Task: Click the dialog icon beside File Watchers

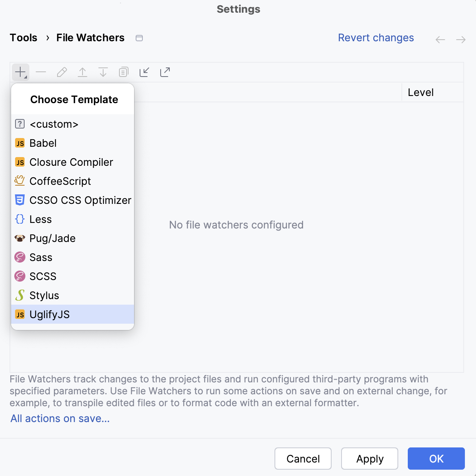Action: (139, 38)
